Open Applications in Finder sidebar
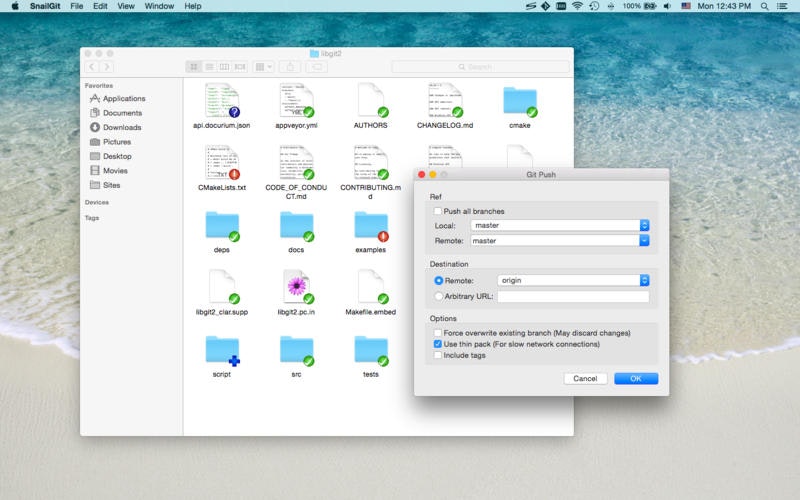The image size is (800, 500). [117, 98]
